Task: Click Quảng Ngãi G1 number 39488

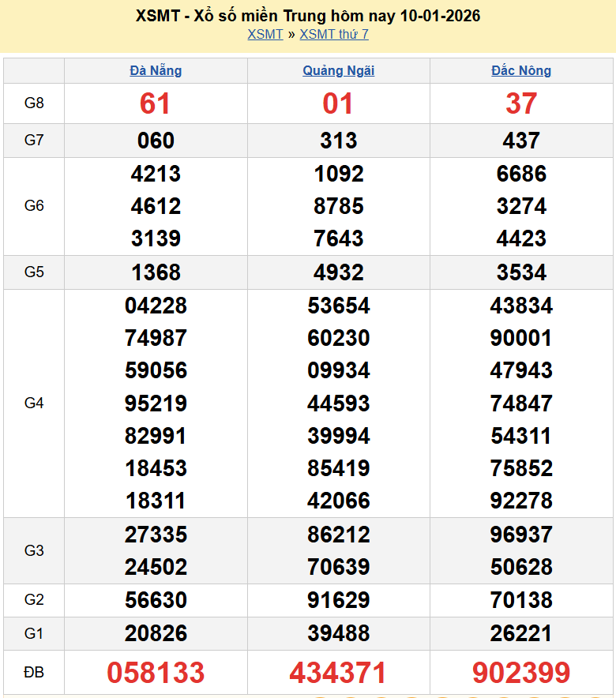Action: [x=338, y=633]
